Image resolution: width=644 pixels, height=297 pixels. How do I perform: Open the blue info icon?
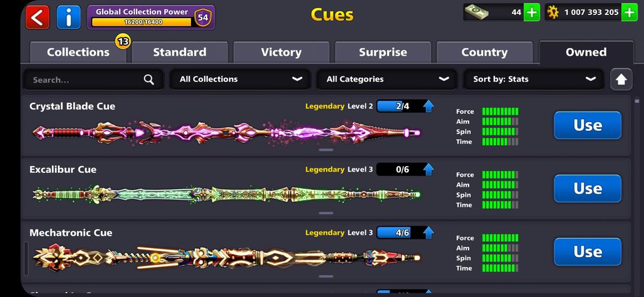point(68,18)
